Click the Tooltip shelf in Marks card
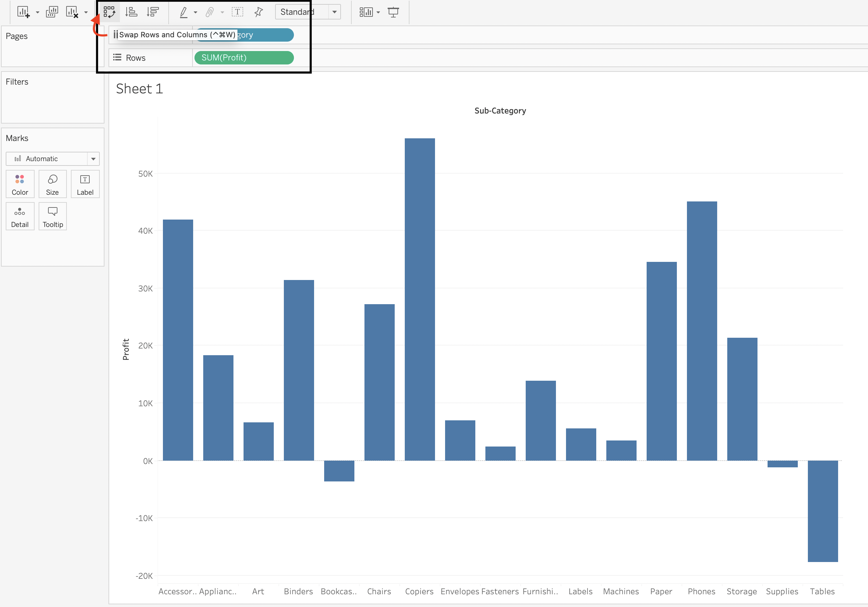The image size is (868, 607). pyautogui.click(x=52, y=216)
